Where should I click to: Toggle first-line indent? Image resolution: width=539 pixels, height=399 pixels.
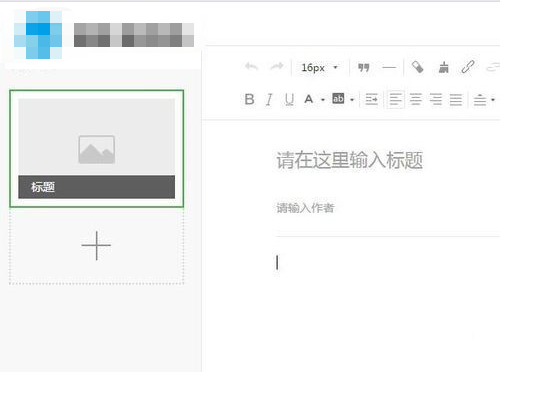[372, 100]
